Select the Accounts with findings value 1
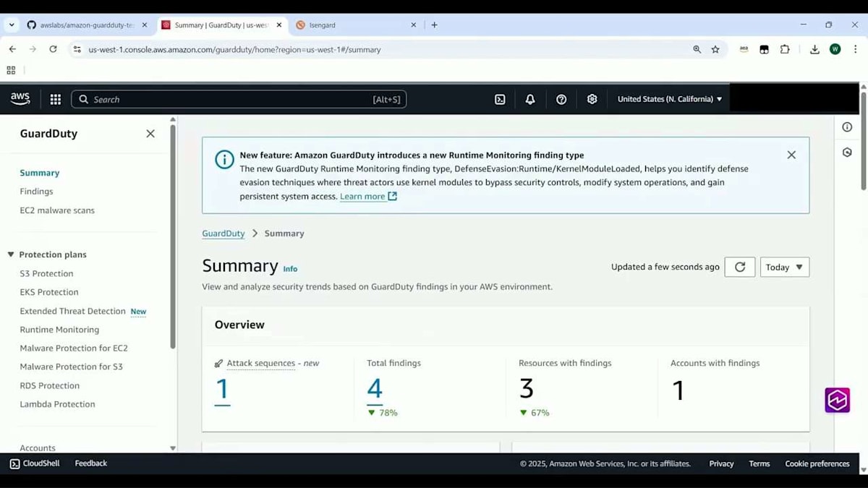The width and height of the screenshot is (868, 488). coord(678,391)
